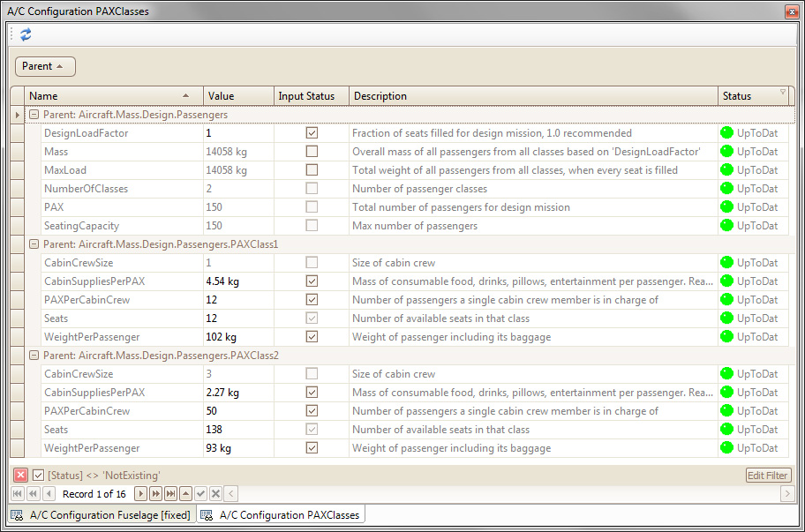The height and width of the screenshot is (532, 805).
Task: Collapse the Aircraft.Mass.Design.Passengers group
Action: click(x=34, y=115)
